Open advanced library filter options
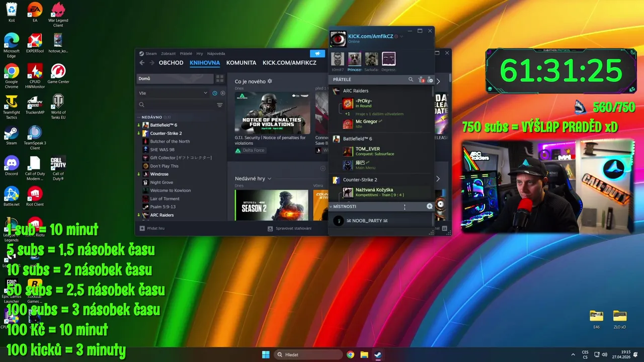The width and height of the screenshot is (644, 362). (220, 105)
